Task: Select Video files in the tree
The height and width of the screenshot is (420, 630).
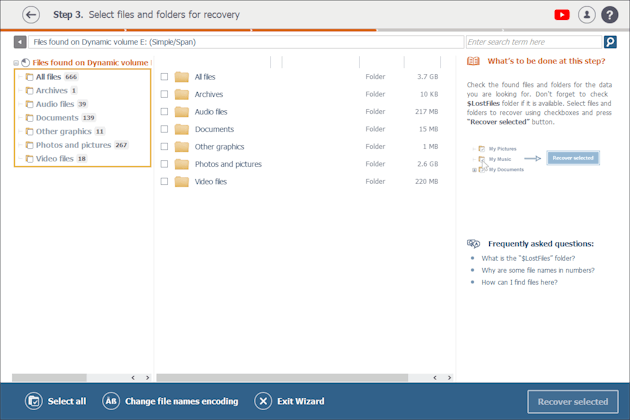Action: (55, 159)
